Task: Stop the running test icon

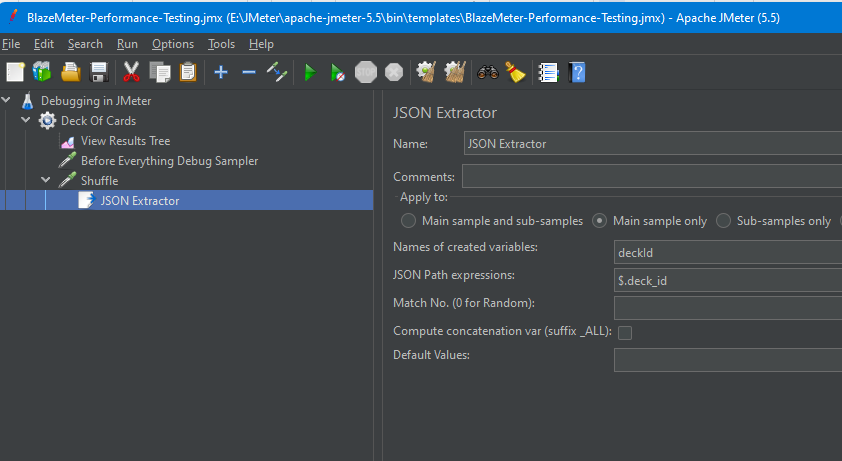Action: (366, 72)
